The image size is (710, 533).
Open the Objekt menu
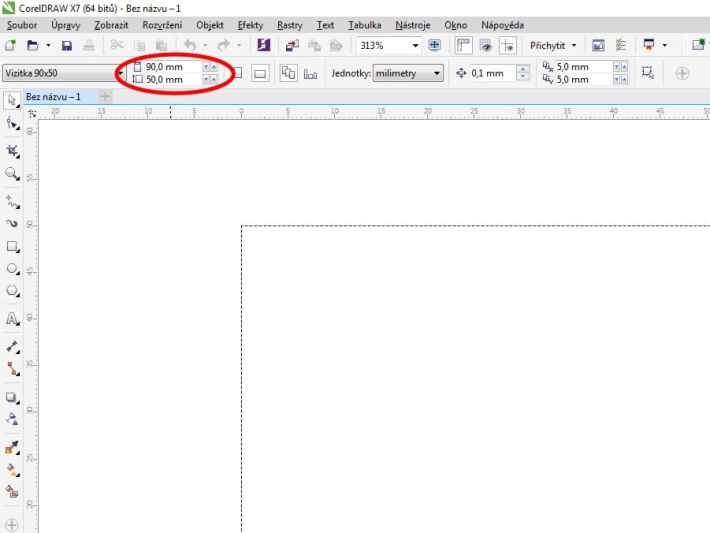(210, 25)
